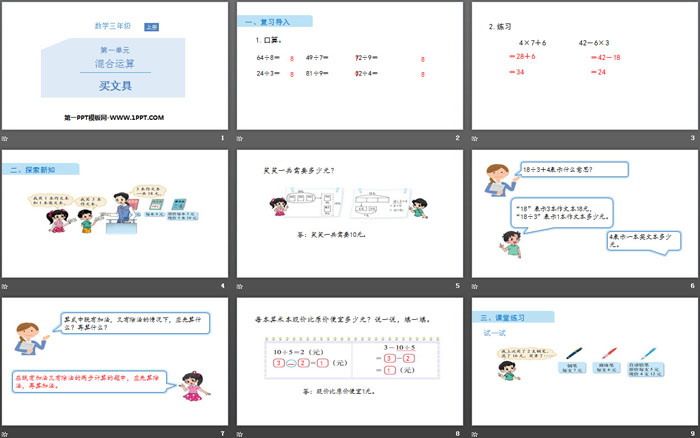Select the slide about addition and division order
This screenshot has height=438, width=700.
pos(114,361)
